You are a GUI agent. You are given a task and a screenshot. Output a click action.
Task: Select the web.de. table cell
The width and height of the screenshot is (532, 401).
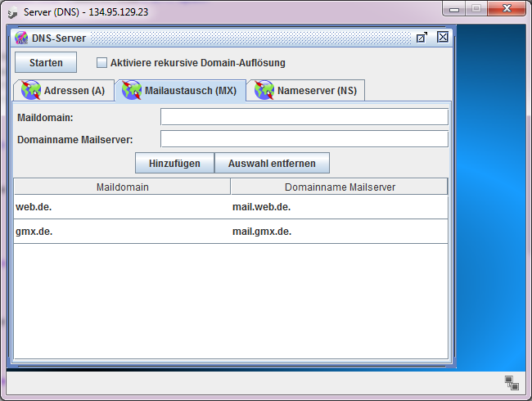click(x=122, y=207)
